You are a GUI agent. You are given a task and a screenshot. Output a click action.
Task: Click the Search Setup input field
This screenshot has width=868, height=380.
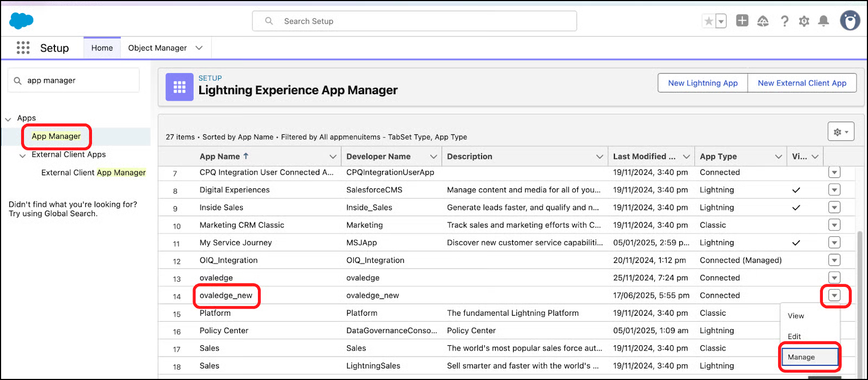(414, 21)
